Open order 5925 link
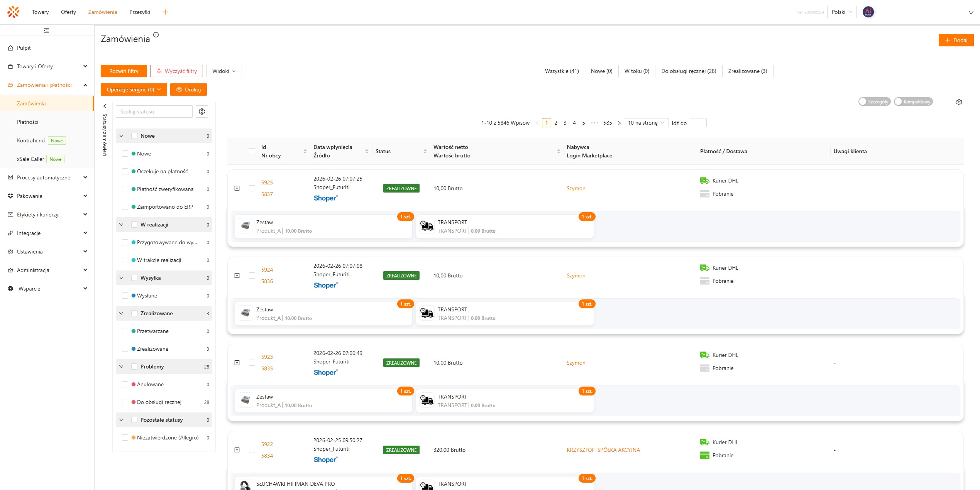The height and width of the screenshot is (490, 980). [267, 182]
